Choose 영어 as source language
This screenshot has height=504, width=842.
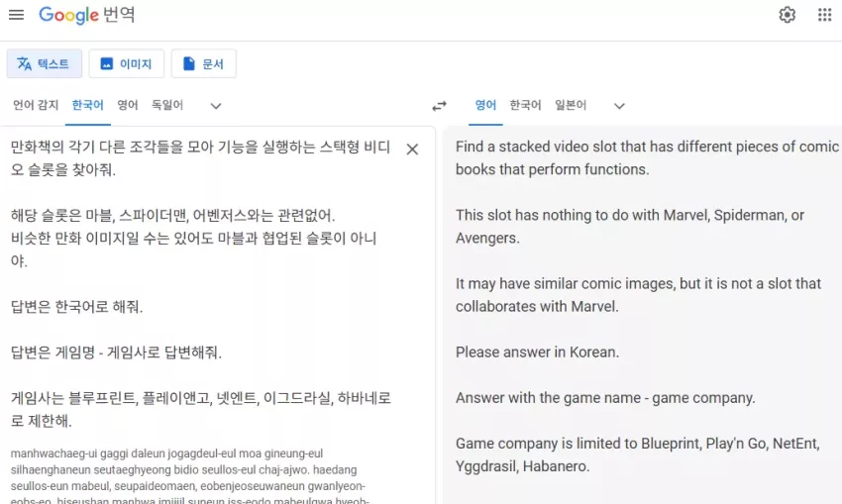128,105
